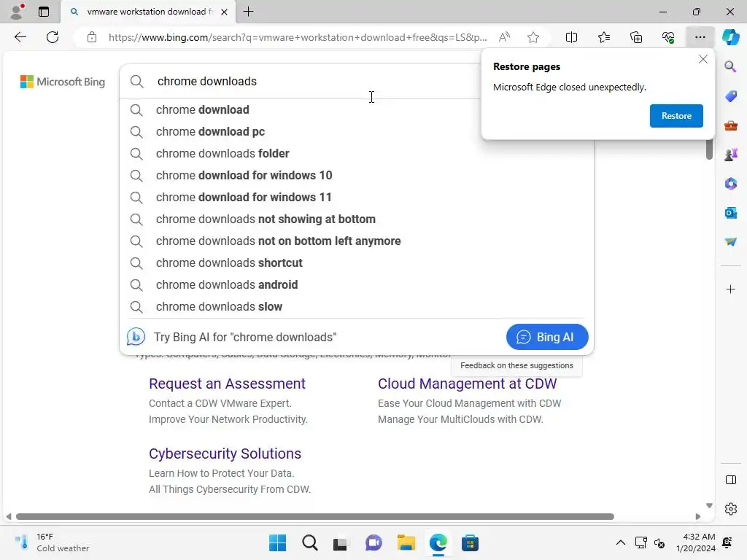Screen dimensions: 747x560
Task: Click the address bar URL
Action: click(x=298, y=37)
